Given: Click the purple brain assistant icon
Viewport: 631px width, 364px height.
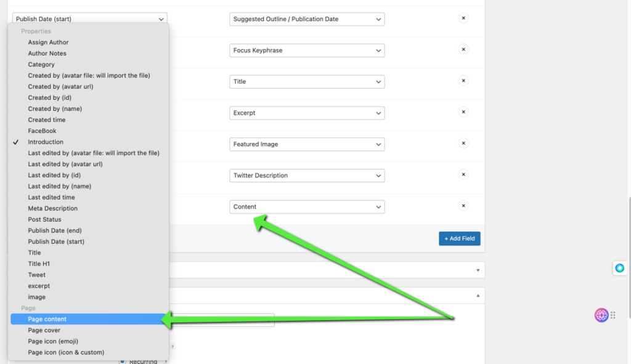Looking at the screenshot, I should coord(601,315).
